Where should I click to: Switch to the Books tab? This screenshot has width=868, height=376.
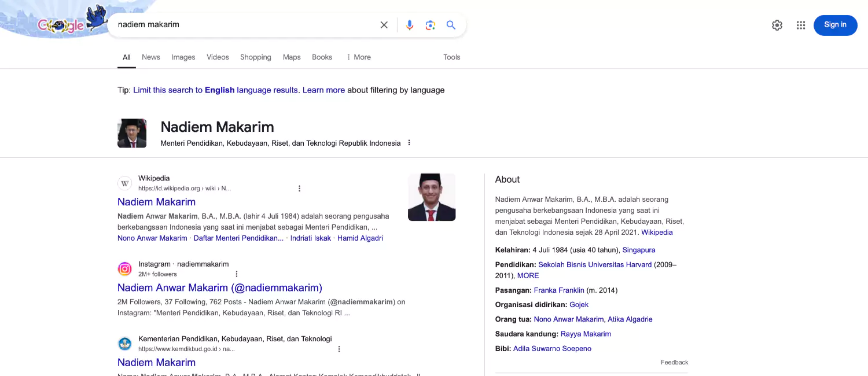click(322, 57)
